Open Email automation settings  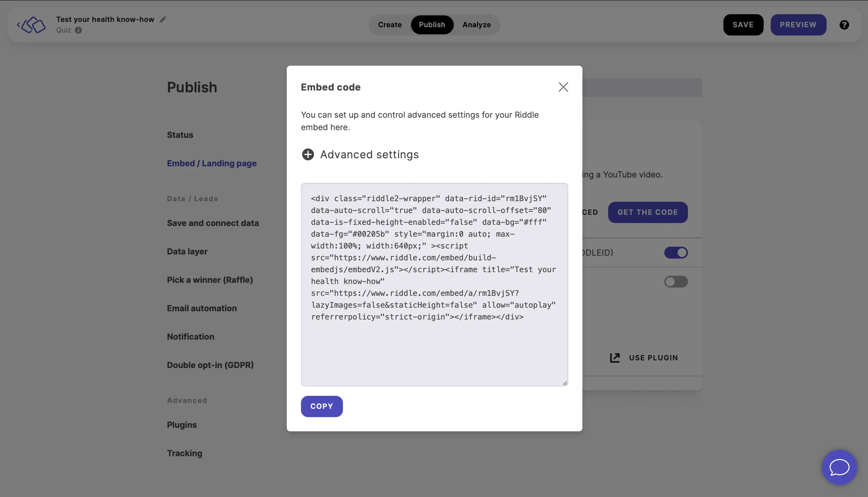pyautogui.click(x=202, y=308)
